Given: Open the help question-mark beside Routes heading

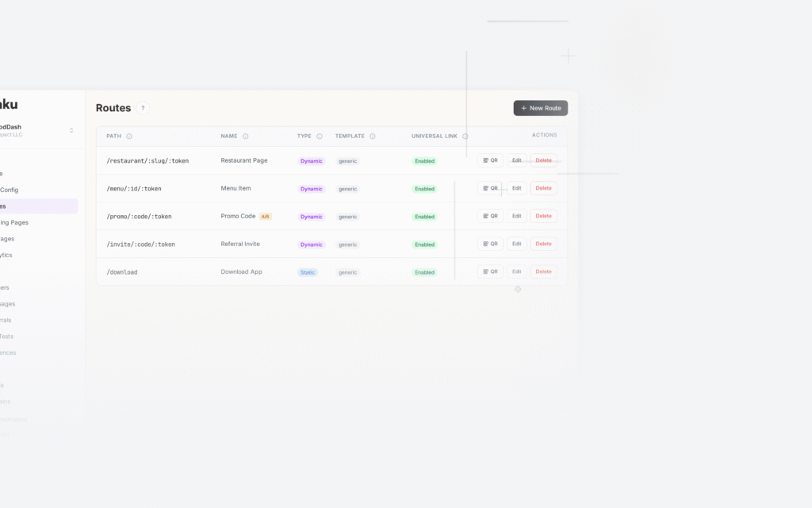Looking at the screenshot, I should coord(142,108).
